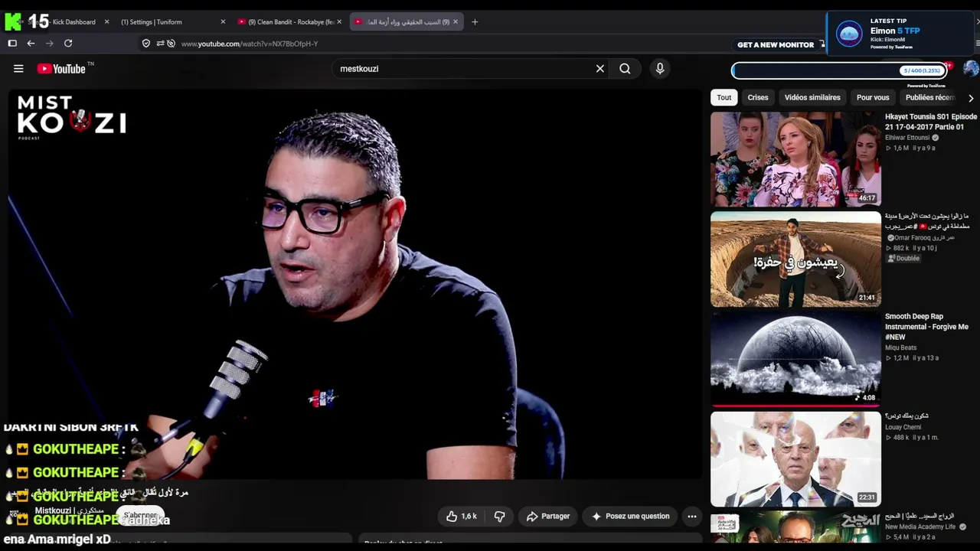Toggle the browser sidebar panel icon

pyautogui.click(x=12, y=44)
